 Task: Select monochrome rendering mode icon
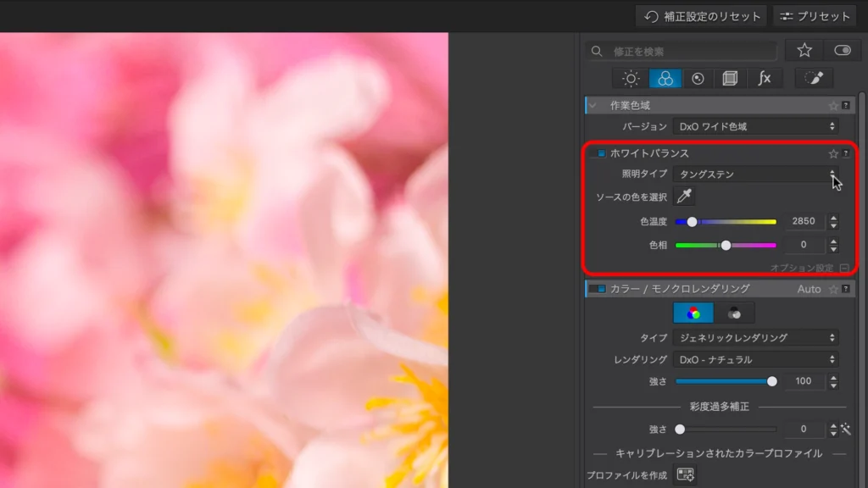click(734, 313)
